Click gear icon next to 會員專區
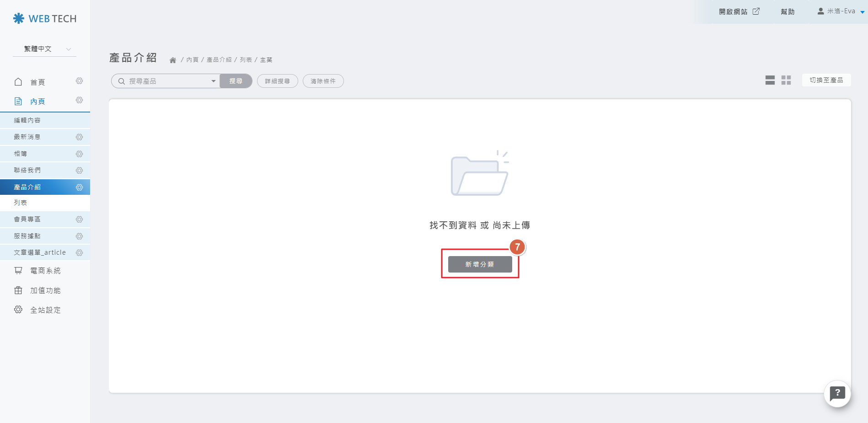 click(79, 220)
